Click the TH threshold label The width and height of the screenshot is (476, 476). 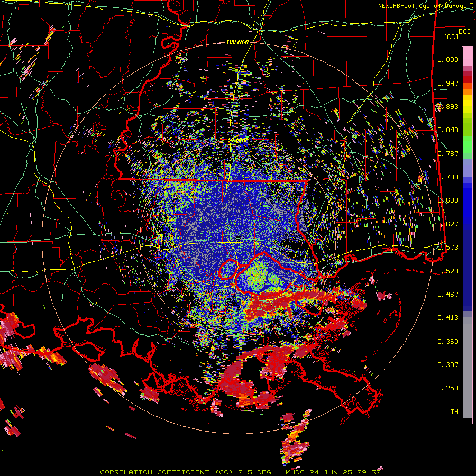click(454, 412)
